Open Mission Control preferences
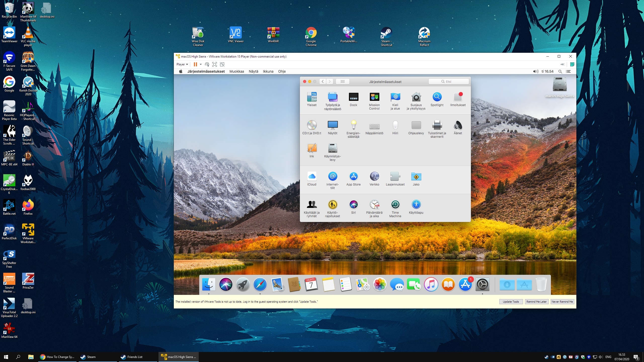This screenshot has height=362, width=644. click(374, 97)
